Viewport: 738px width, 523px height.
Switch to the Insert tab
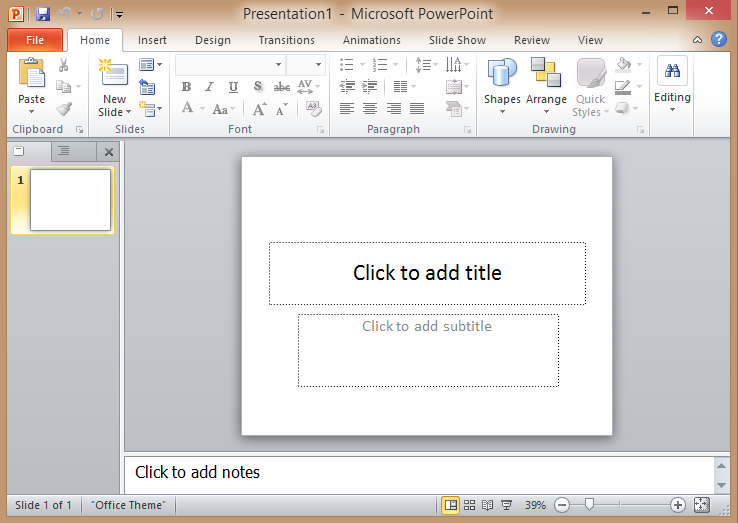(152, 40)
